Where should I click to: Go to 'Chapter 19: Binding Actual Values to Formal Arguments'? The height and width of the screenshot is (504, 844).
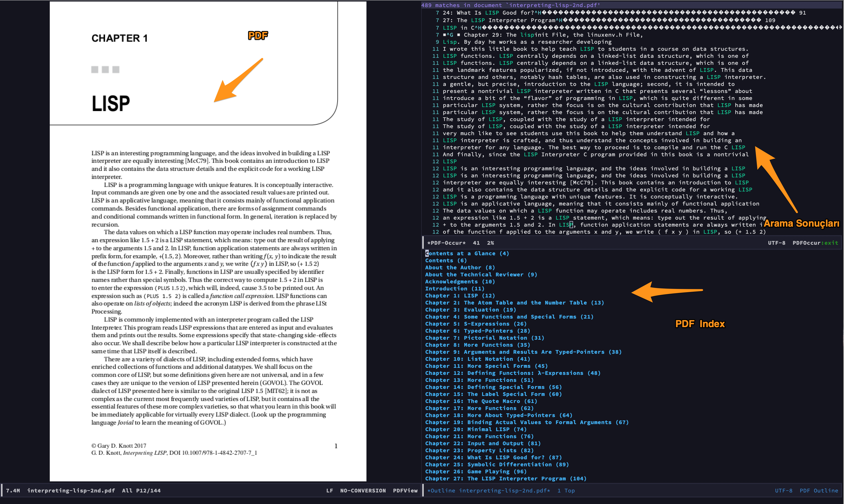click(x=527, y=423)
